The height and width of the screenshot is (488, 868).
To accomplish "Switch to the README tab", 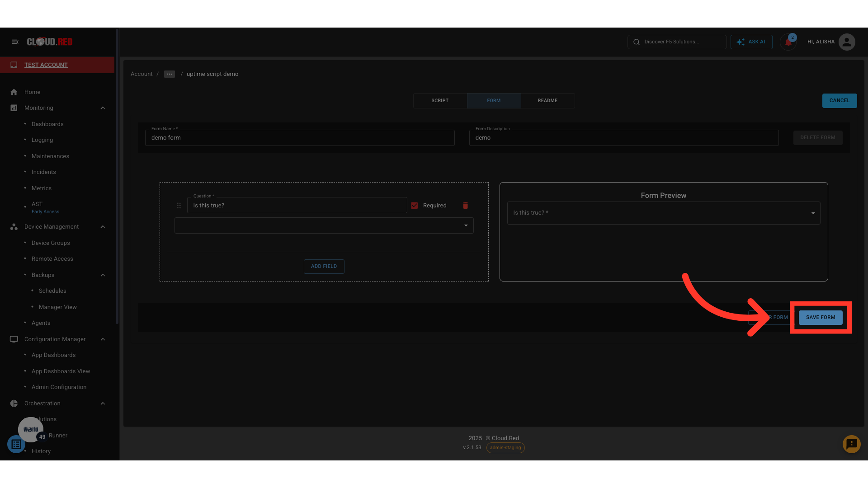I will [x=547, y=101].
